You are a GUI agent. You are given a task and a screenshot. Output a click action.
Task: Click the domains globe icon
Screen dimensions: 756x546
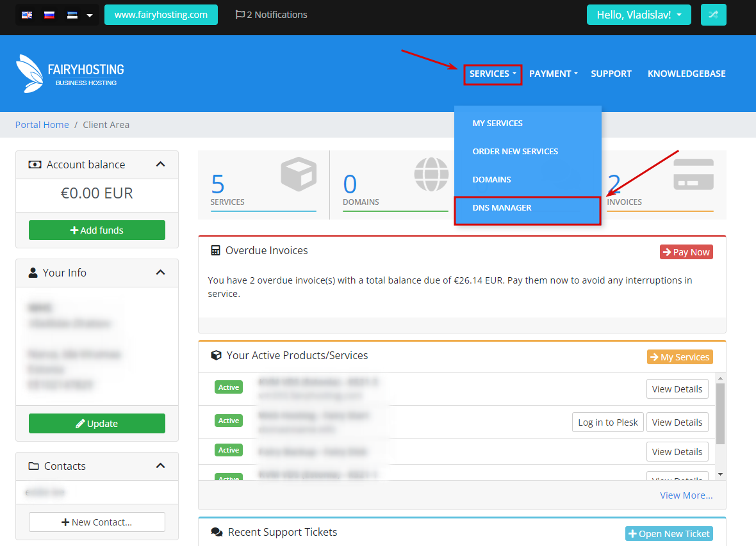click(x=431, y=174)
